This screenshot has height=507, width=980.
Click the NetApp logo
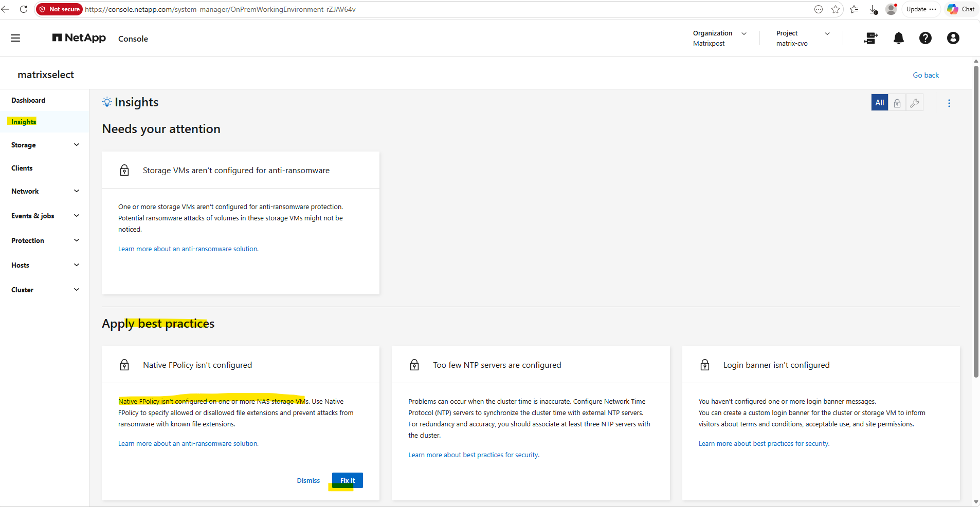coord(79,38)
